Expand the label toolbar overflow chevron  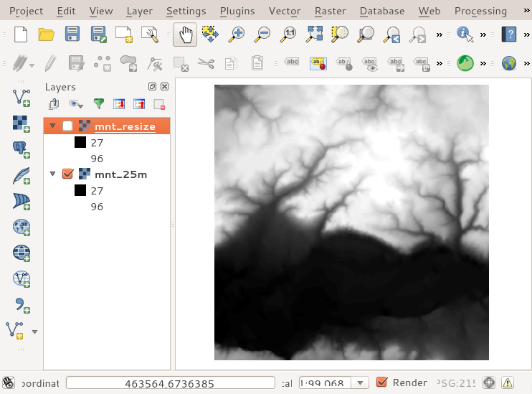440,64
